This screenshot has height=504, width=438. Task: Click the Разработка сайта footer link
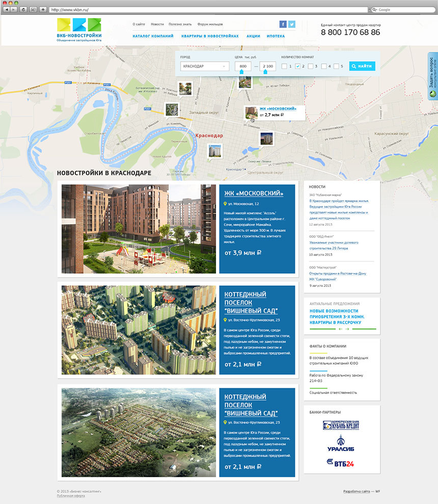pyautogui.click(x=357, y=491)
